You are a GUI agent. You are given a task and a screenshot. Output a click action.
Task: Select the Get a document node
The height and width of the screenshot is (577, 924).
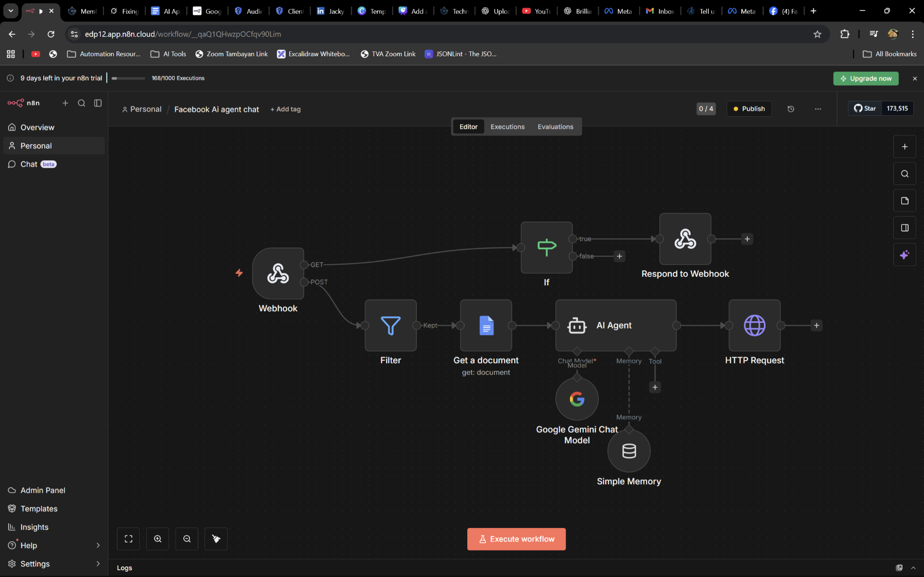click(x=486, y=325)
